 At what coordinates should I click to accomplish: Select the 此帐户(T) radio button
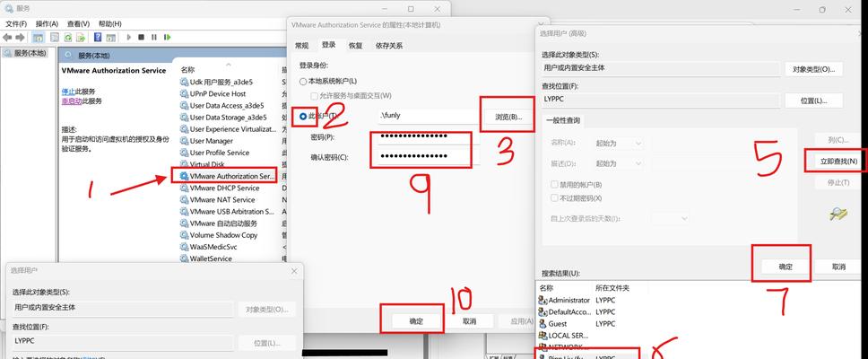pyautogui.click(x=303, y=117)
